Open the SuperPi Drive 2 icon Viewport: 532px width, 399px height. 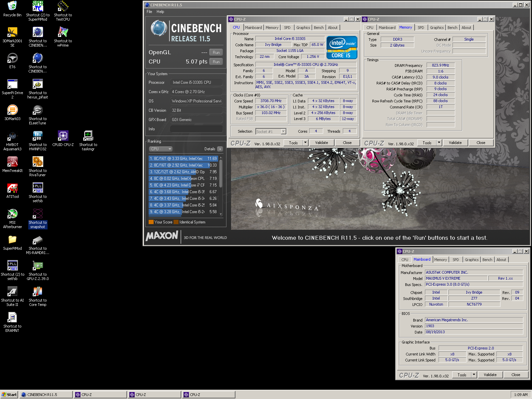(x=12, y=89)
